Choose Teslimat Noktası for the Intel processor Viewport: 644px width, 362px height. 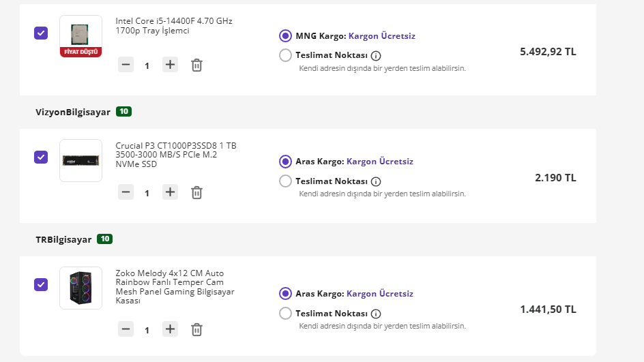click(285, 55)
